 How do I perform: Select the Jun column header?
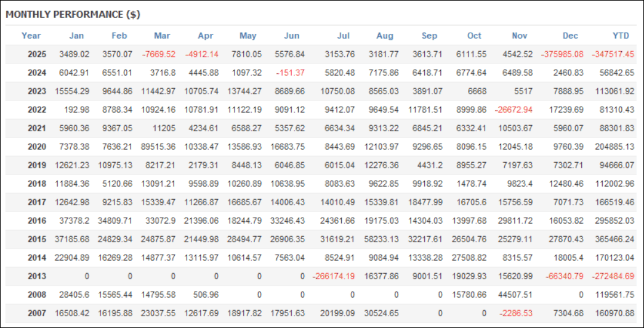tap(292, 36)
